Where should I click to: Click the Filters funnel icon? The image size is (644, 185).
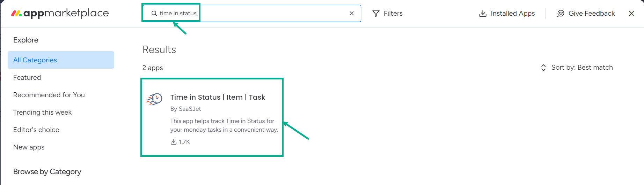pyautogui.click(x=376, y=13)
